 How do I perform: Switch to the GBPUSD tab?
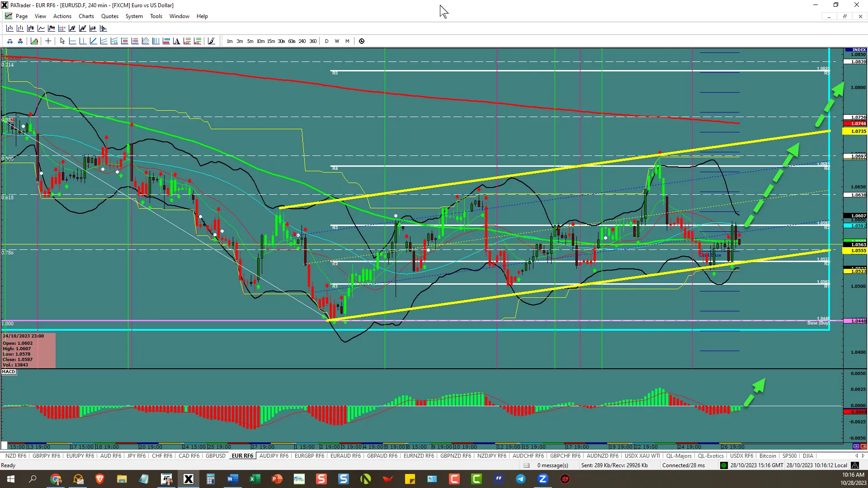pos(215,456)
